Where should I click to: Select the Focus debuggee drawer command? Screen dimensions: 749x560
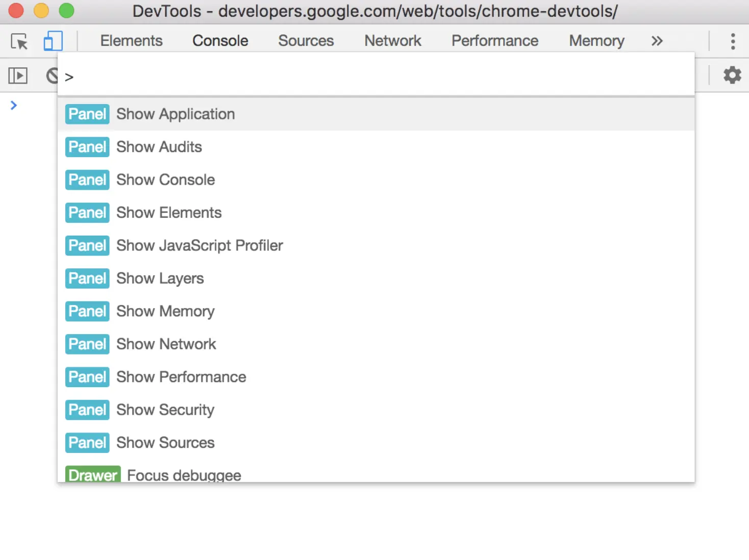coord(376,471)
